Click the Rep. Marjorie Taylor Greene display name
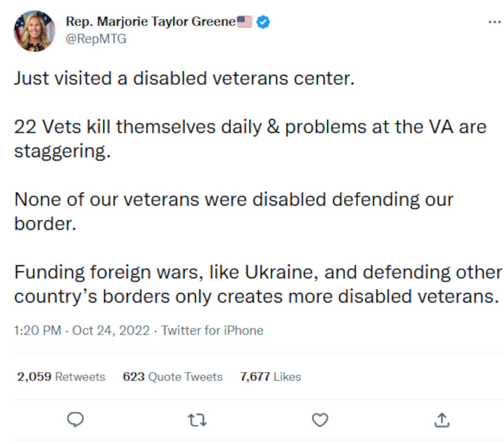The width and height of the screenshot is (504, 444). coord(150,22)
